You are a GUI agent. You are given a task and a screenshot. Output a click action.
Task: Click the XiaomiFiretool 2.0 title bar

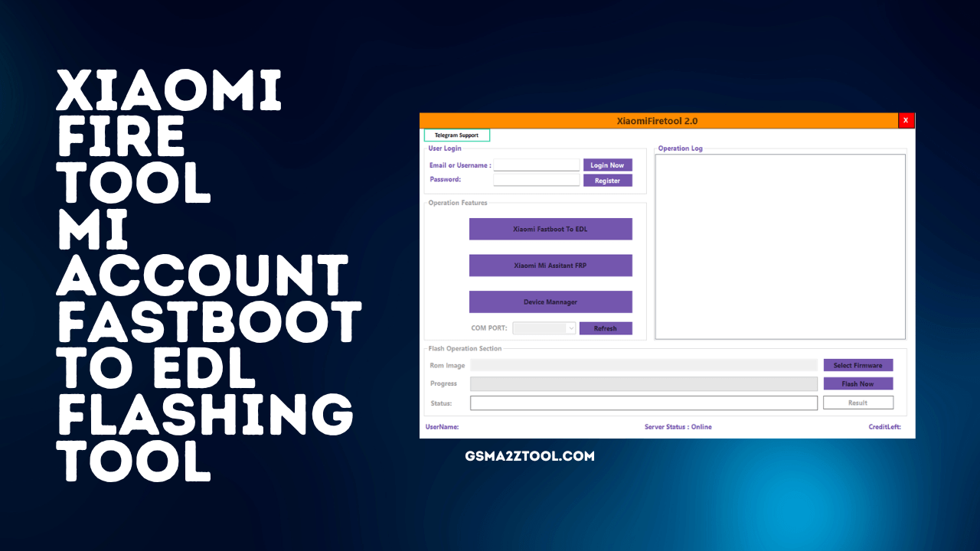pyautogui.click(x=658, y=121)
